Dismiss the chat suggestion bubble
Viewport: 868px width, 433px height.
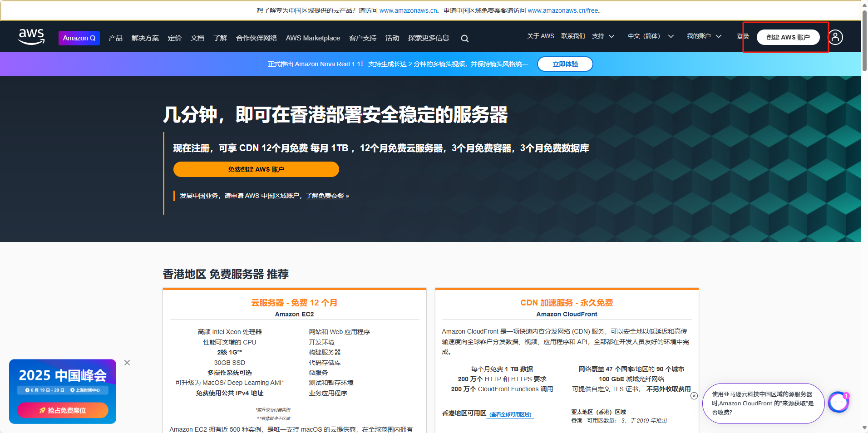694,396
